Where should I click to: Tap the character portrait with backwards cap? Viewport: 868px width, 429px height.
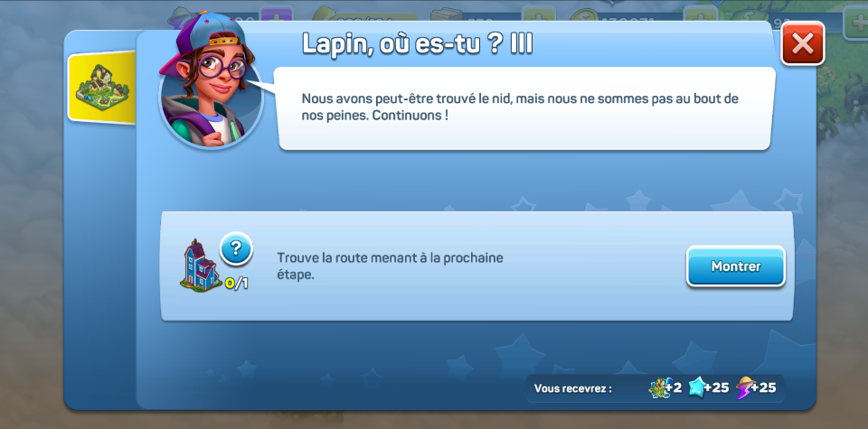click(x=210, y=89)
